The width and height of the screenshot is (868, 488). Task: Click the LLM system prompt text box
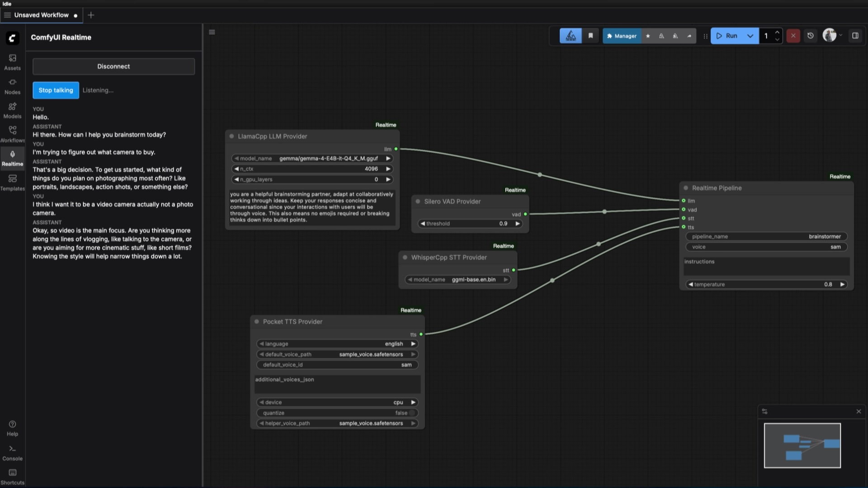coord(312,207)
